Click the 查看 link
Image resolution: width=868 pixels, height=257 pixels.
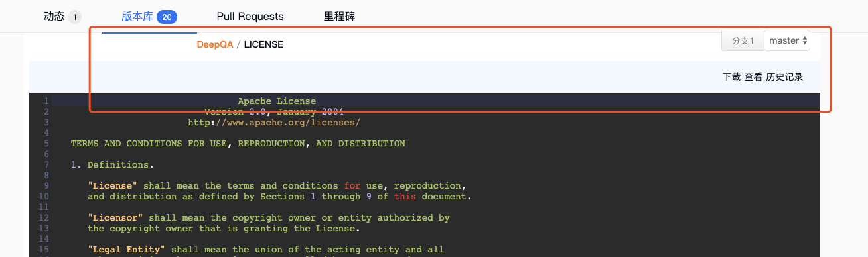753,77
